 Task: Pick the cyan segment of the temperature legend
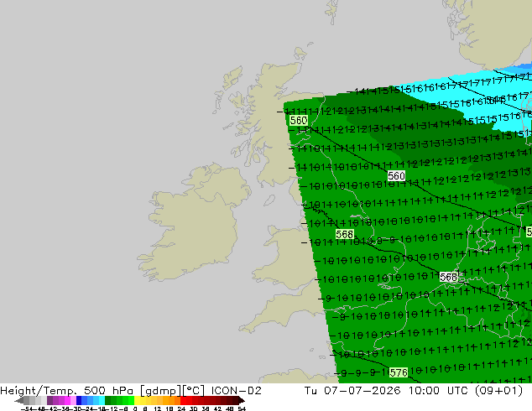tap(102, 400)
